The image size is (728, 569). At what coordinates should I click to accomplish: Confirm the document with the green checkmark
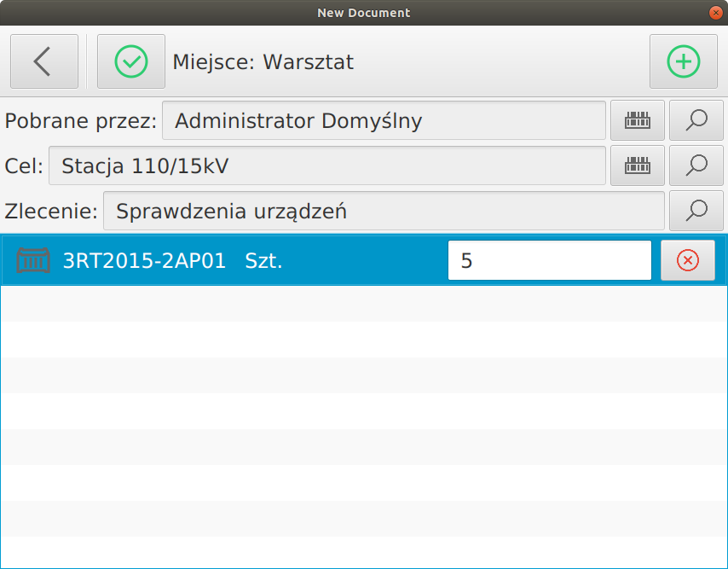click(130, 61)
